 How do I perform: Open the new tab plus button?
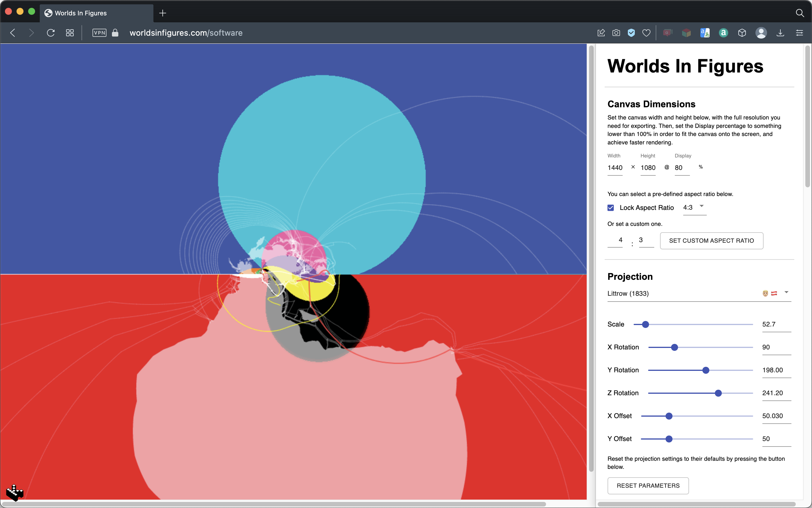click(x=163, y=13)
